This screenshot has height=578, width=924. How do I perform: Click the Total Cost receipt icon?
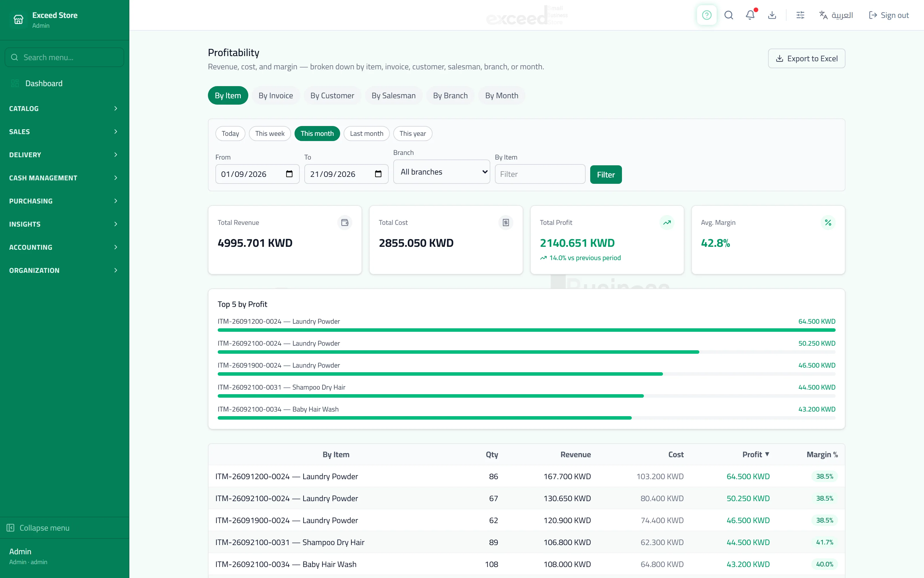[506, 223]
